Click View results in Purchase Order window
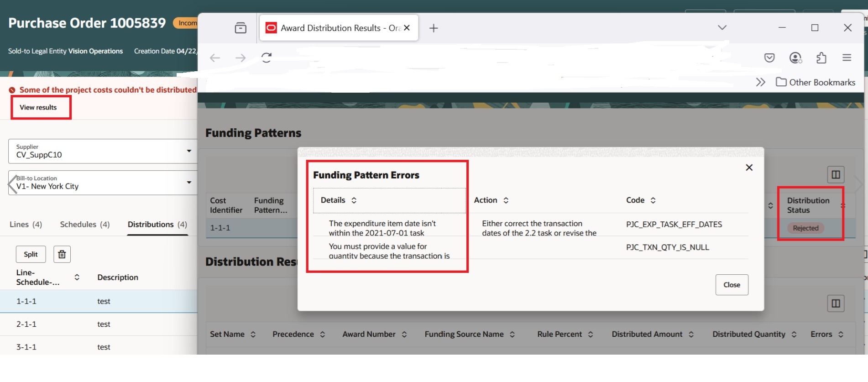This screenshot has height=382, width=868. point(38,108)
